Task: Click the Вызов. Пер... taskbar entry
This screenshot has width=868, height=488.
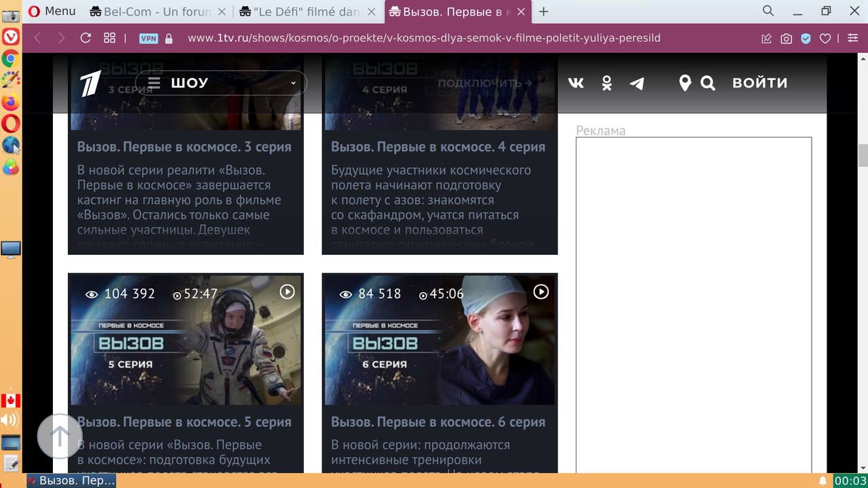Action: (x=72, y=481)
